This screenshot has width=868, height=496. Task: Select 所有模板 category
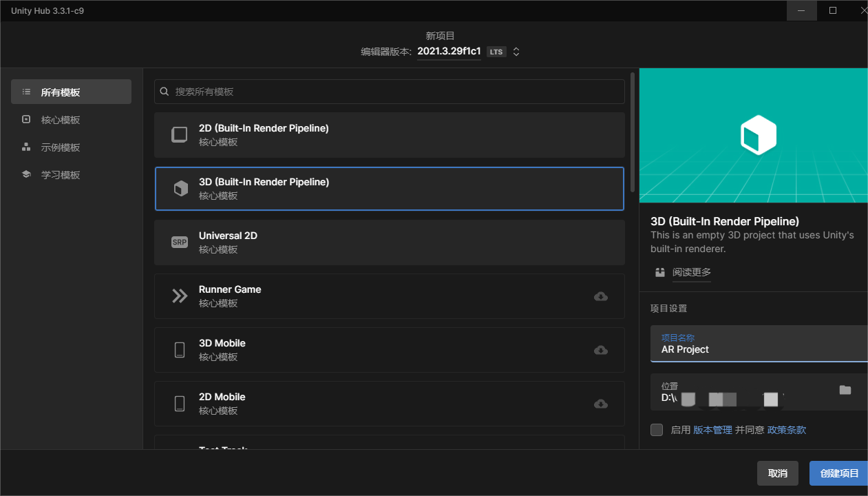click(71, 92)
